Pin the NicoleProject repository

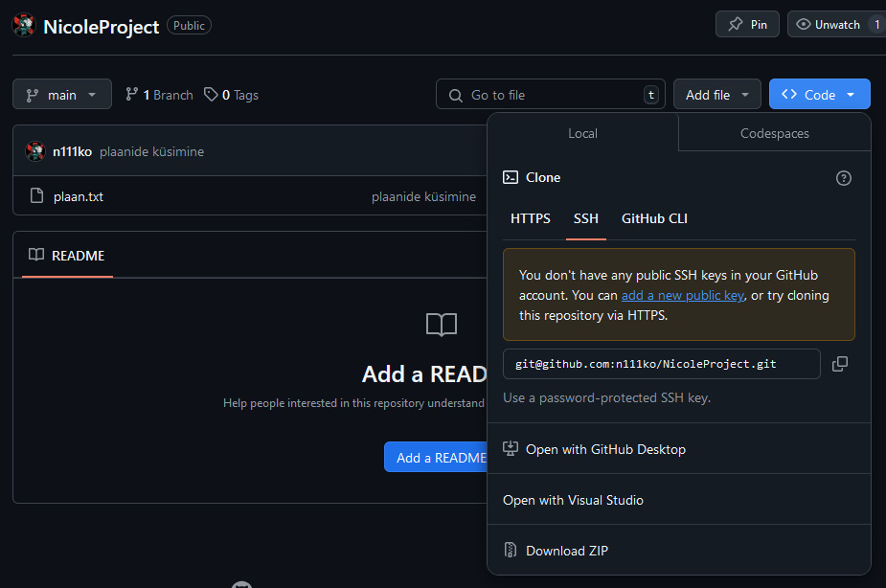[x=747, y=24]
